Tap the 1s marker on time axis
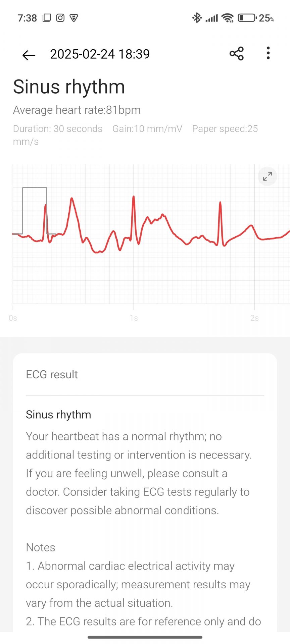Image resolution: width=290 pixels, height=644 pixels. click(134, 318)
